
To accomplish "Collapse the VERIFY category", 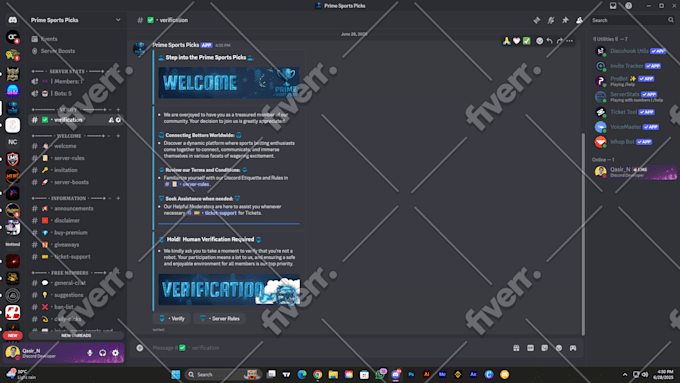I will (x=68, y=109).
